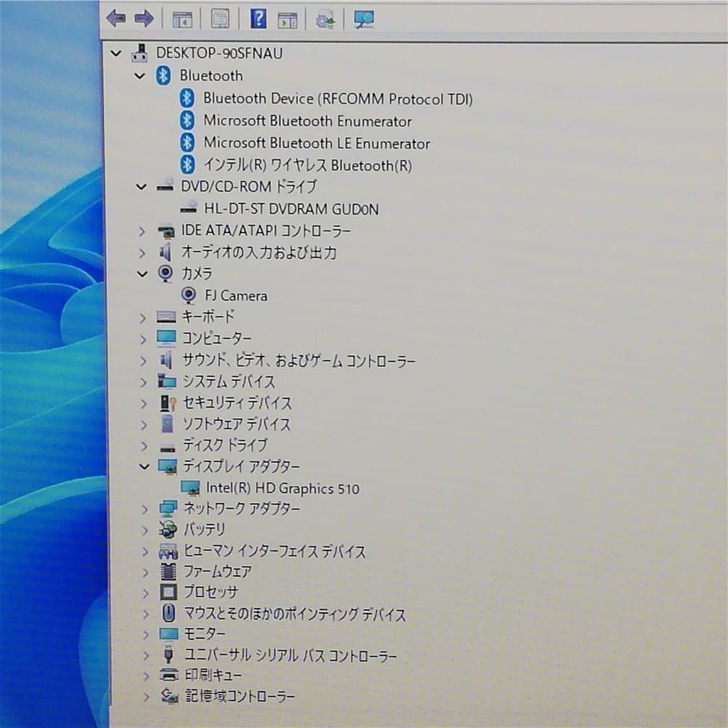This screenshot has width=728, height=728.
Task: Click the Show/Hide Console Tree toolbar icon
Action: click(x=182, y=20)
